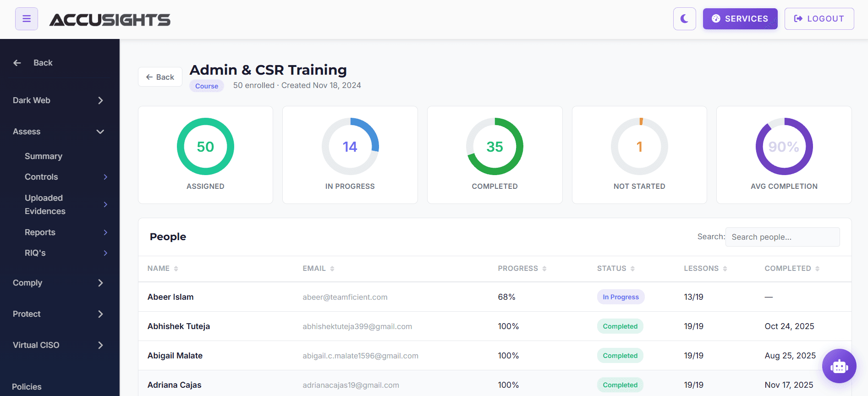Open Policies in the sidebar

(x=27, y=387)
